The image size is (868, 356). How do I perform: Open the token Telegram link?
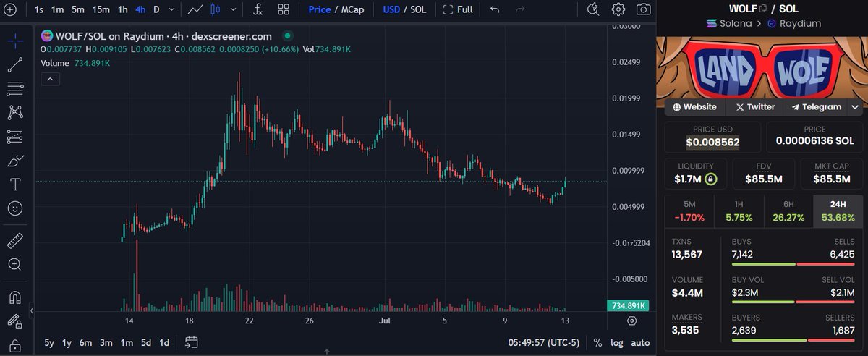816,107
